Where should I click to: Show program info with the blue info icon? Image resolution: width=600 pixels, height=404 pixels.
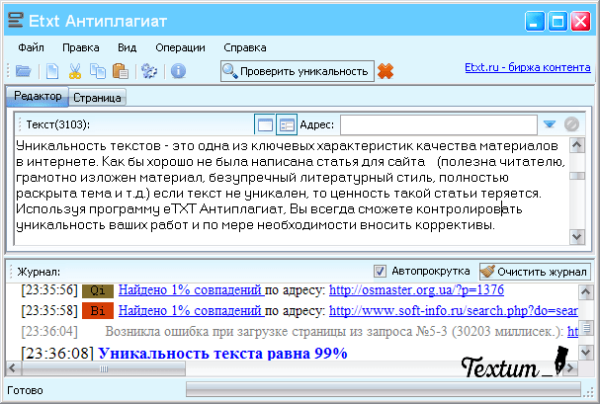178,71
